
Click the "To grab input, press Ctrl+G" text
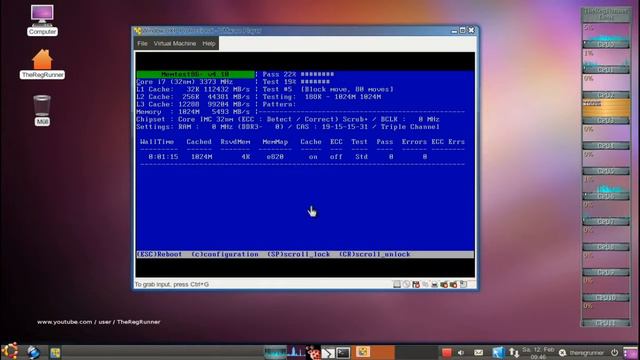tap(172, 284)
